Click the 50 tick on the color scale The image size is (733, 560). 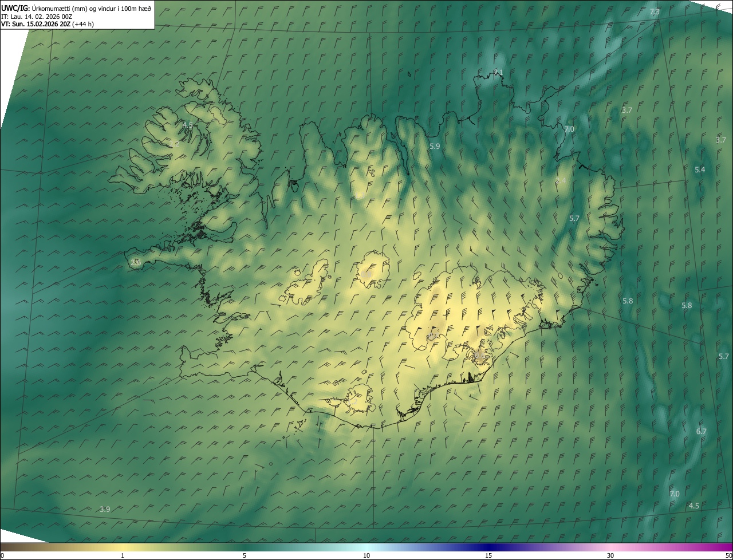[x=728, y=556]
